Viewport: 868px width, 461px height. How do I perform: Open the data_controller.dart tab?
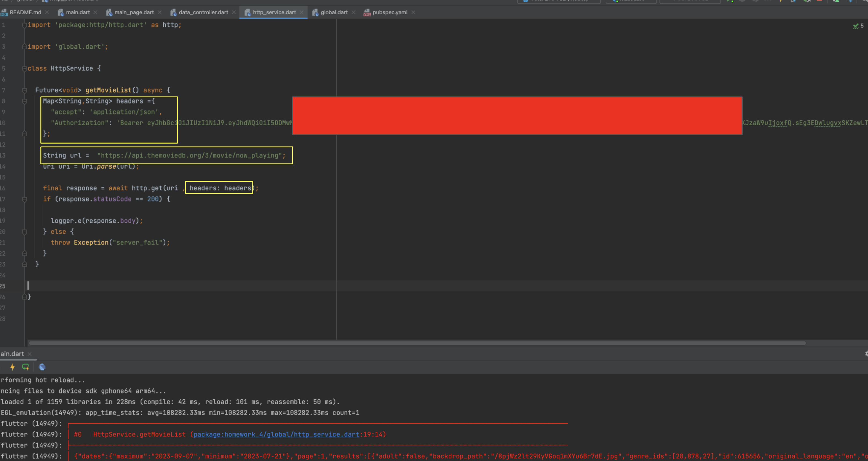click(x=203, y=12)
